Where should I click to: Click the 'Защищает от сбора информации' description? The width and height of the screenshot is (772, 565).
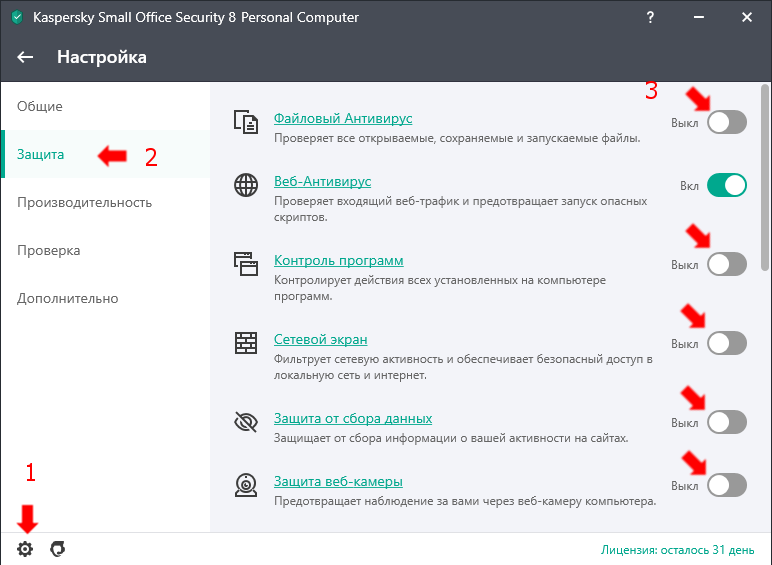pyautogui.click(x=451, y=438)
